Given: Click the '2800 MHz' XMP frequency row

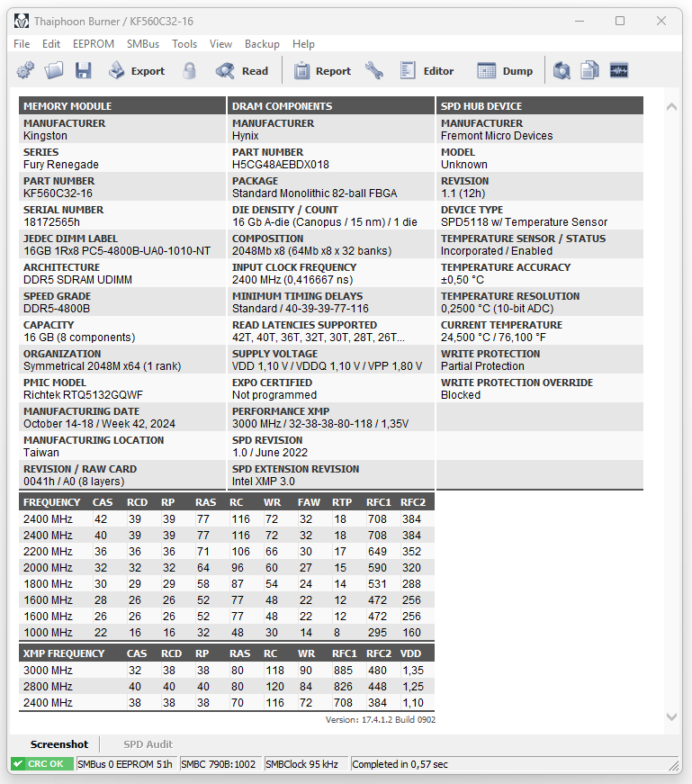Looking at the screenshot, I should pos(227,687).
